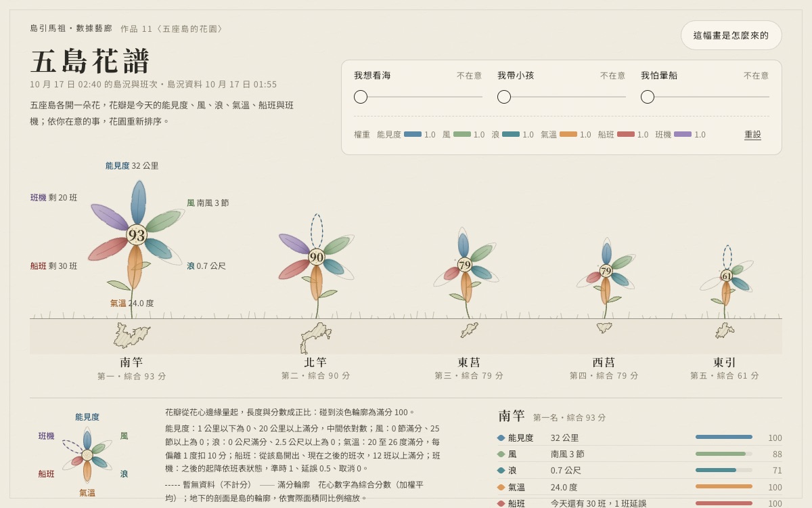
Task: Click the 浪 diamond icon in 南竿 list
Action: pos(501,470)
